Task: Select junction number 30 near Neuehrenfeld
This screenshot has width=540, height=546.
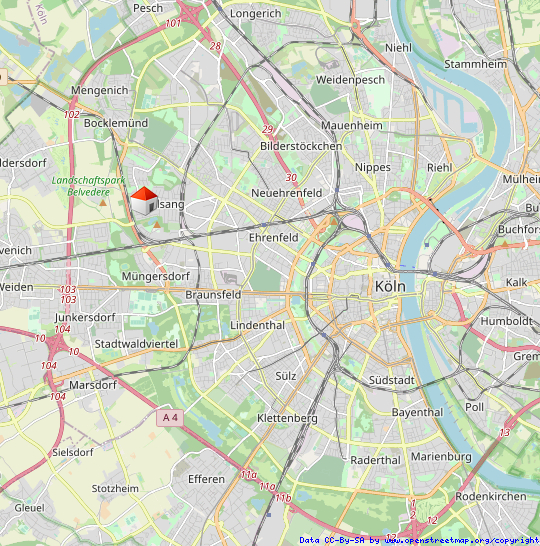Action: click(291, 178)
